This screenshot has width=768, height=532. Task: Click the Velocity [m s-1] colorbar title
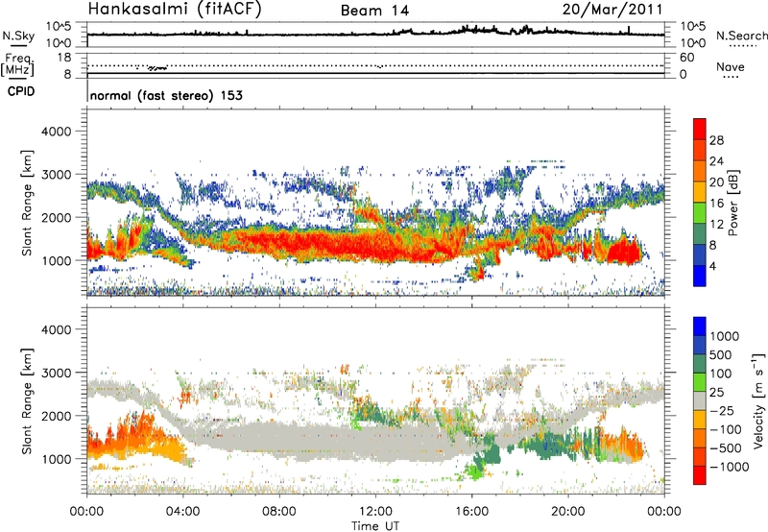pyautogui.click(x=758, y=400)
